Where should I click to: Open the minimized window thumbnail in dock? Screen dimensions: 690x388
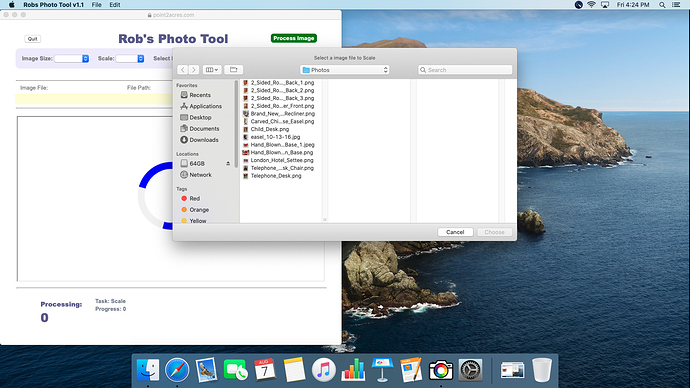pos(512,370)
